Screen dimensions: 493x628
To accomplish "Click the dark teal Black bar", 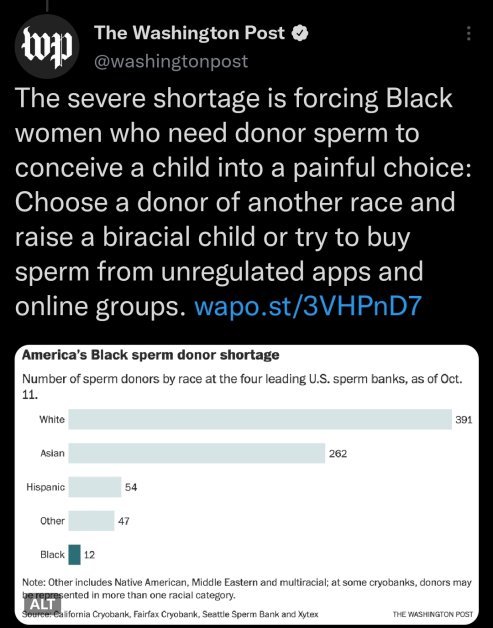I will point(74,555).
